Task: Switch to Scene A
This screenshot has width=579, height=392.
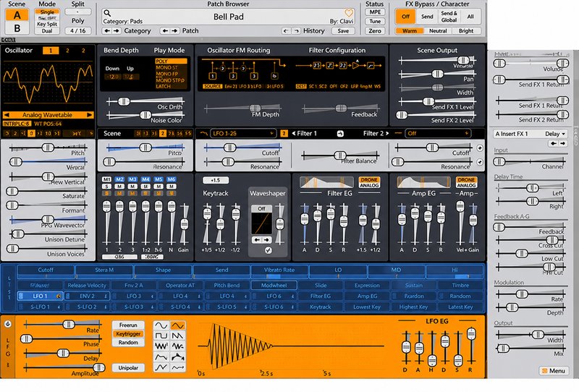Action: click(17, 15)
